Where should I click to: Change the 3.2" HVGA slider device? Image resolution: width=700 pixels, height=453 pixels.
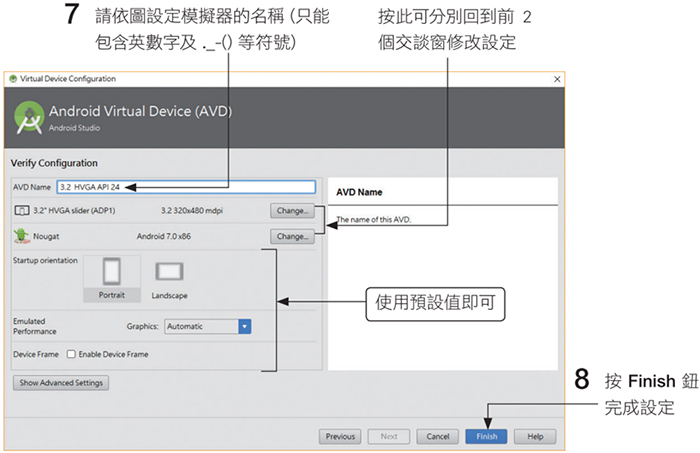[x=292, y=211]
